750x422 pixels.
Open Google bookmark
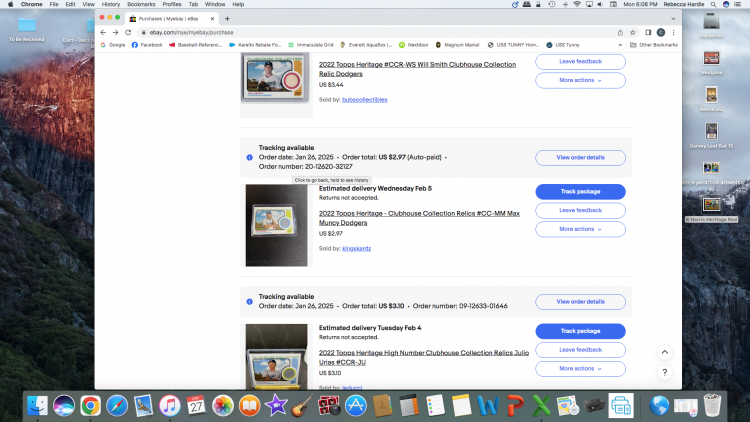point(113,45)
